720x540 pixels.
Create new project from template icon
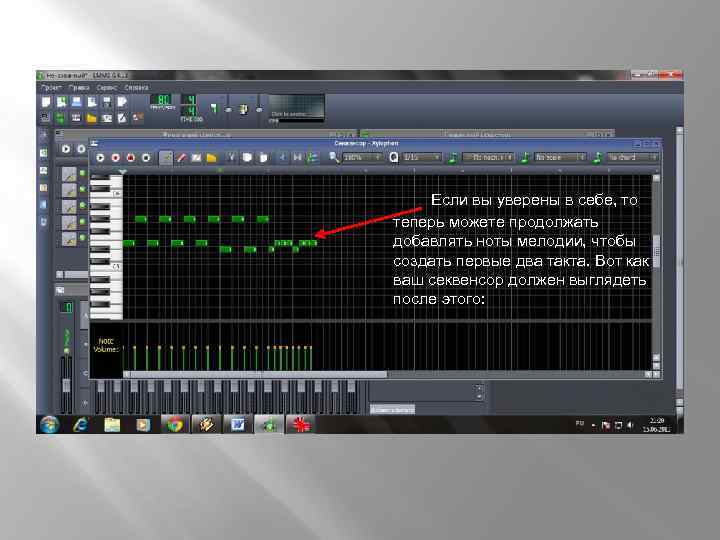pos(62,102)
